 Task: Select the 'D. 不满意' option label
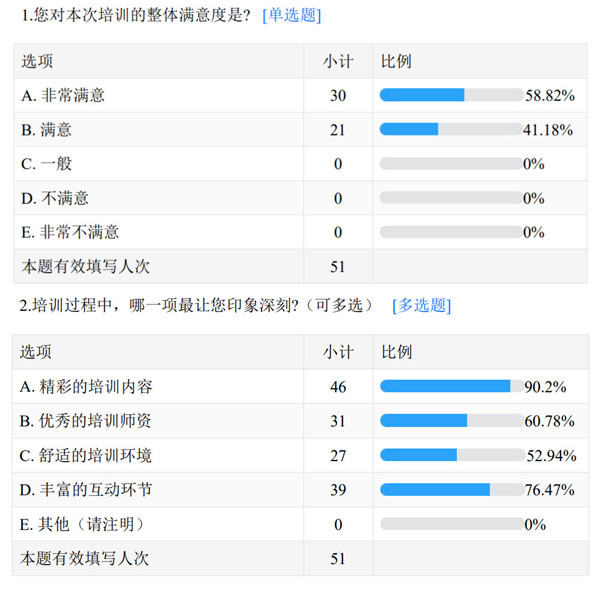(x=54, y=198)
